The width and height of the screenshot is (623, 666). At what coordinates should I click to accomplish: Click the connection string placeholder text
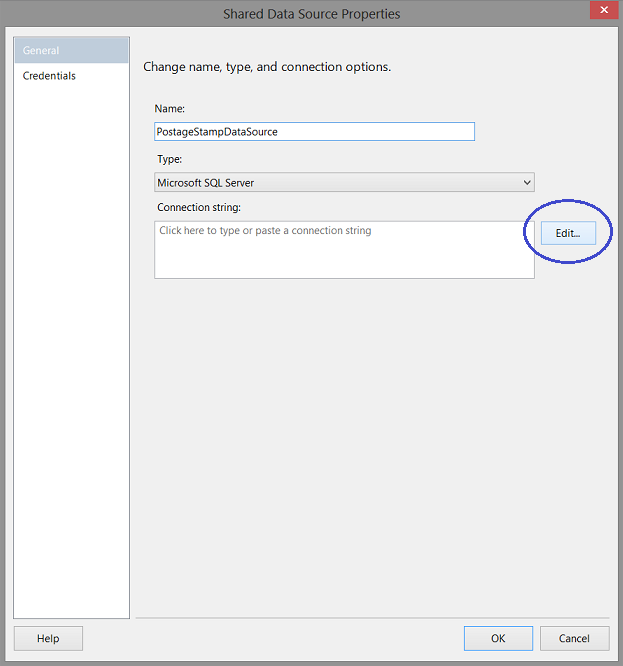[x=265, y=231]
